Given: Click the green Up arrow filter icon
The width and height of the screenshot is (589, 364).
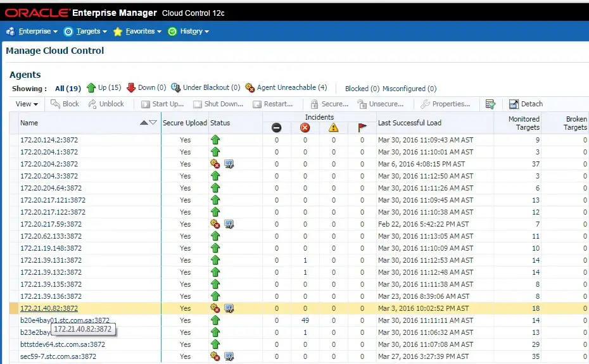Looking at the screenshot, I should 91,87.
